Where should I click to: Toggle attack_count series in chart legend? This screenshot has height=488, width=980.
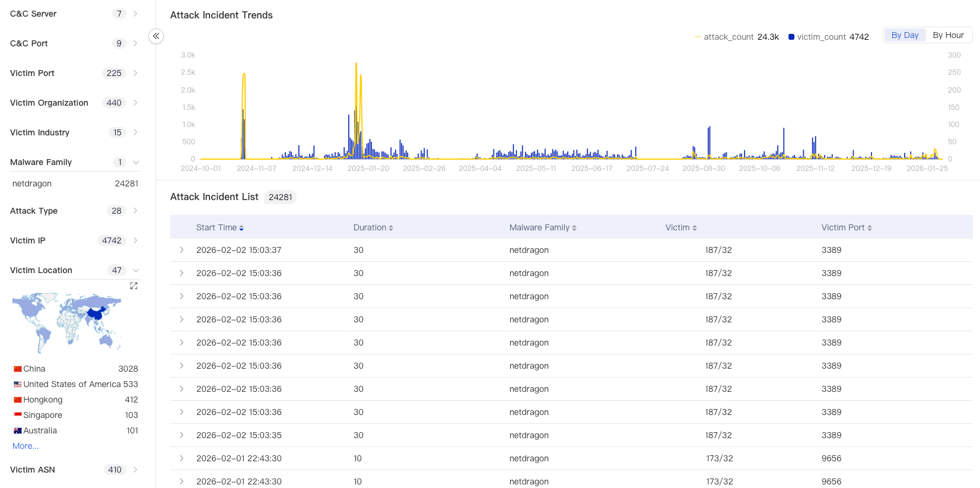point(728,37)
